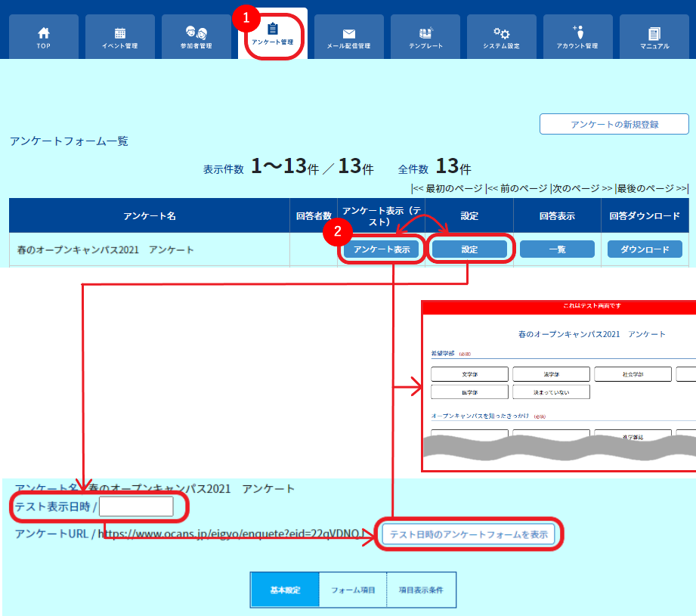Image resolution: width=696 pixels, height=616 pixels.
Task: Click テスト日時のアンケートフォームを表示 button
Action: coord(469,534)
